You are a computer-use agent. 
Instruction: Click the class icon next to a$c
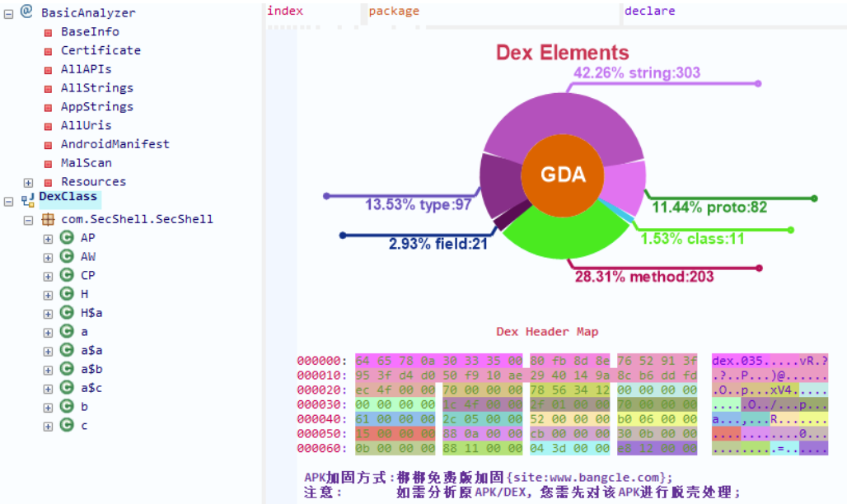67,387
